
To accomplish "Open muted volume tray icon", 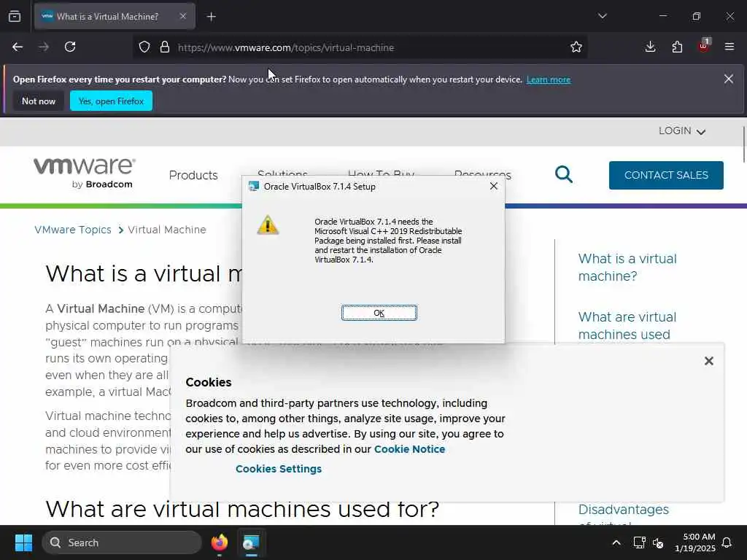I will 658,542.
